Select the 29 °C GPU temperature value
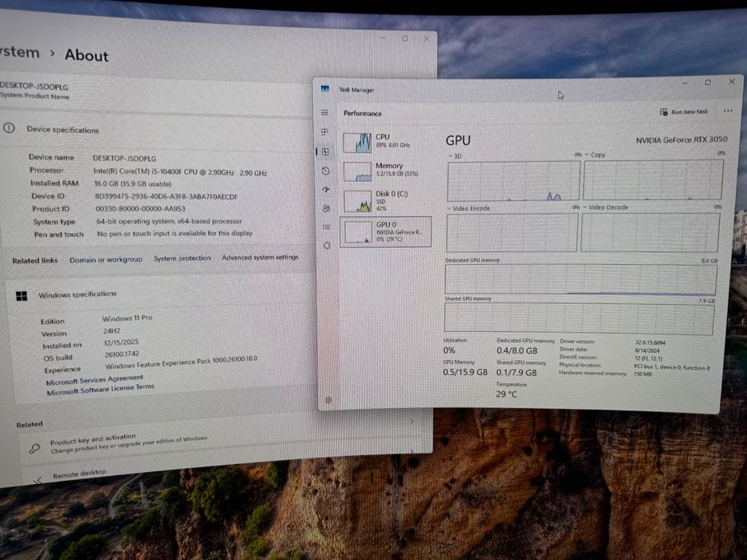 coord(506,394)
